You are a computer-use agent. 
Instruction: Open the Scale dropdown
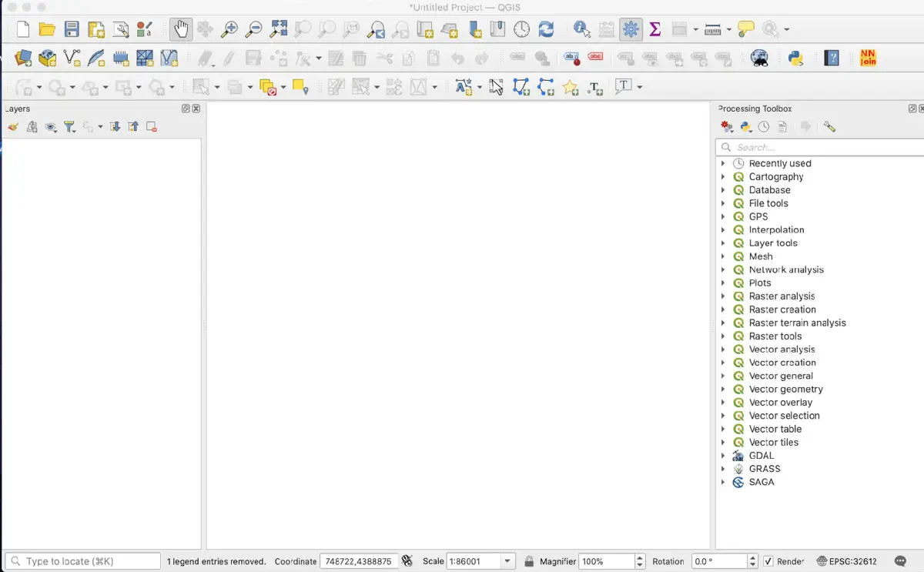[508, 561]
